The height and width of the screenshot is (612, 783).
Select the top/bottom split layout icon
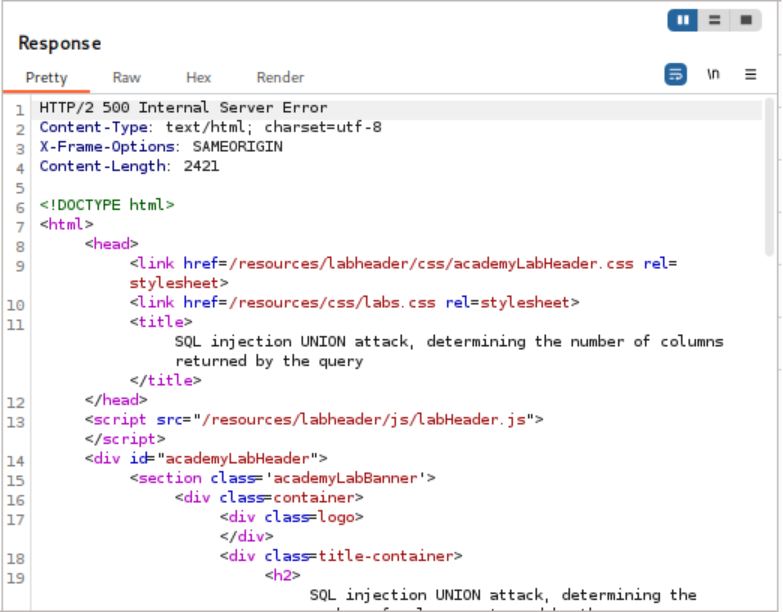pyautogui.click(x=713, y=20)
